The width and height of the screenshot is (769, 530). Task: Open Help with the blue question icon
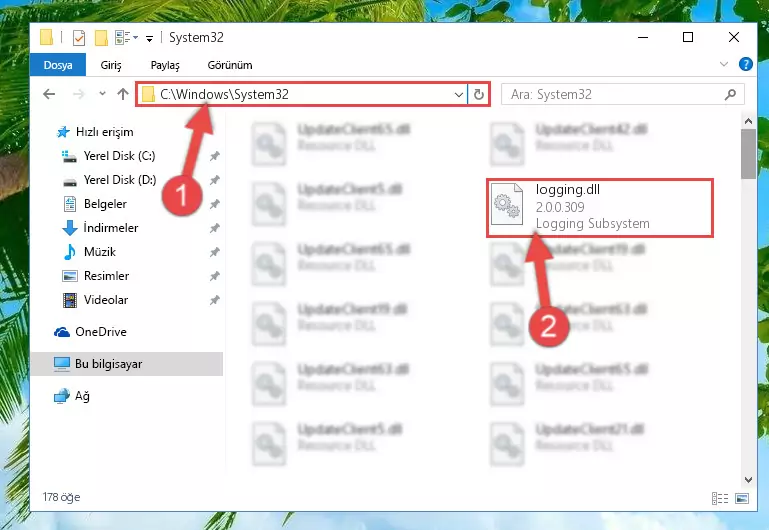point(745,64)
